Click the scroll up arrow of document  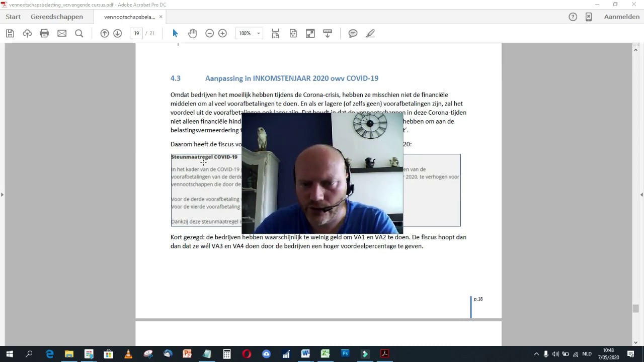tap(636, 49)
